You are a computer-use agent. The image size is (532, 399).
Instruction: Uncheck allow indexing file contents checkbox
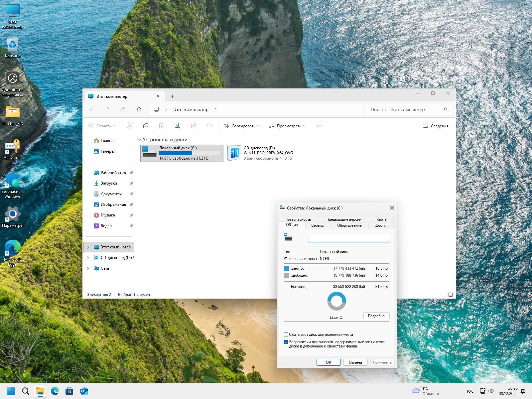pos(286,342)
